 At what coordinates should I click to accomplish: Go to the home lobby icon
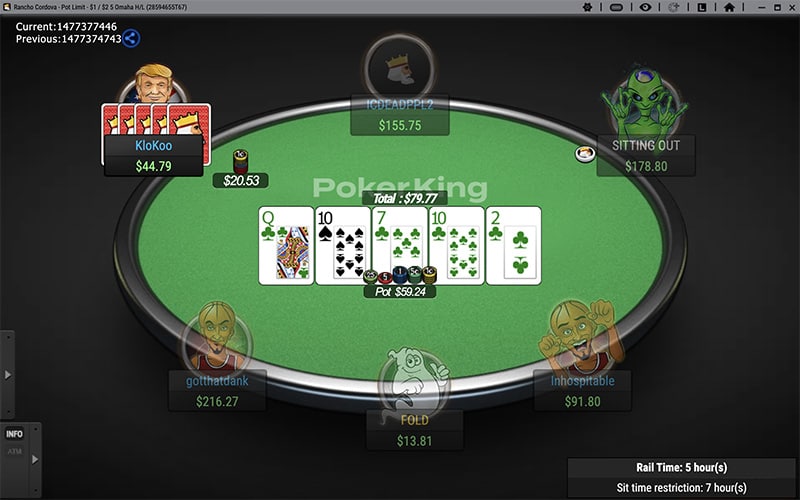coord(729,7)
